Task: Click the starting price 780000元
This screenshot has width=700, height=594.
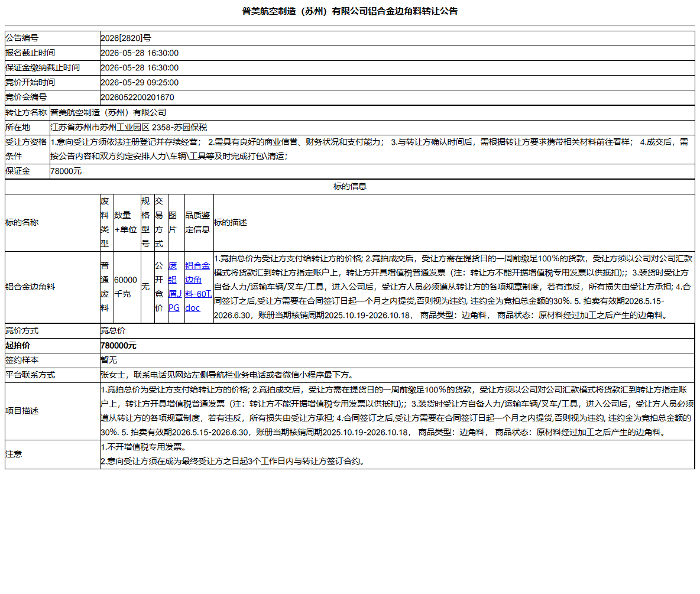Action: coord(119,345)
